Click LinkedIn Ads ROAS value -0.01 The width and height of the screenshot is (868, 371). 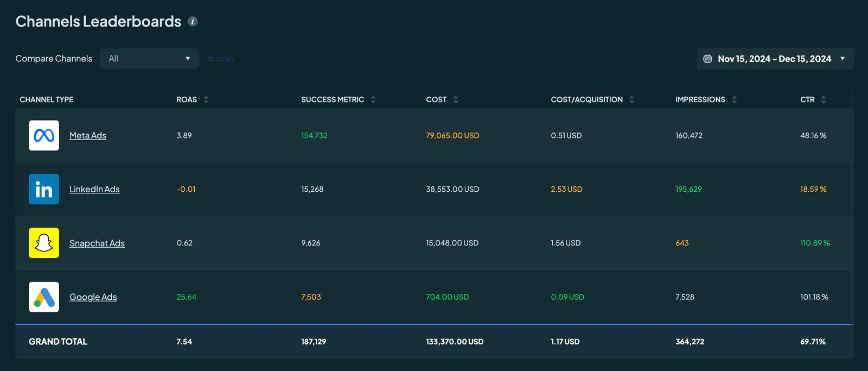click(186, 189)
